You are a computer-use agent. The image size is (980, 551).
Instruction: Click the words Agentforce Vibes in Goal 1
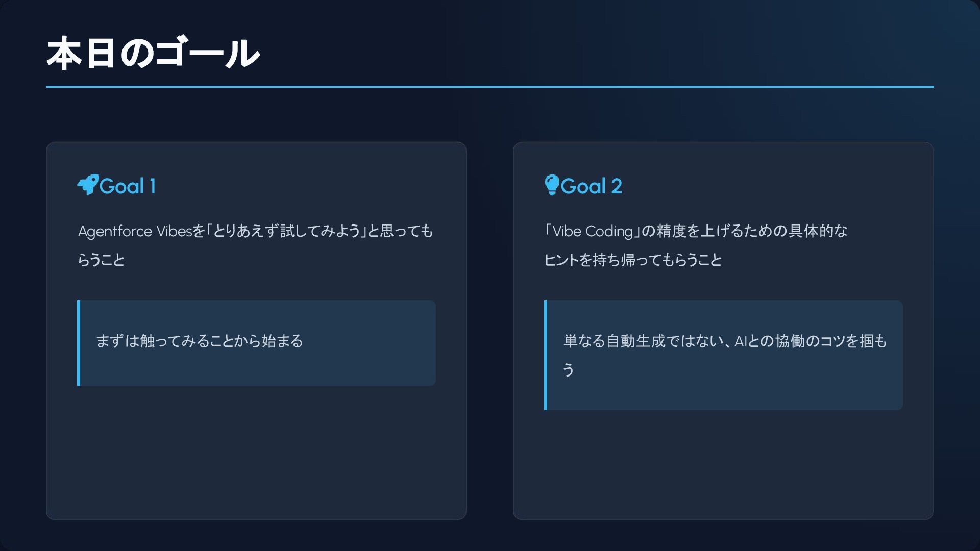135,232
